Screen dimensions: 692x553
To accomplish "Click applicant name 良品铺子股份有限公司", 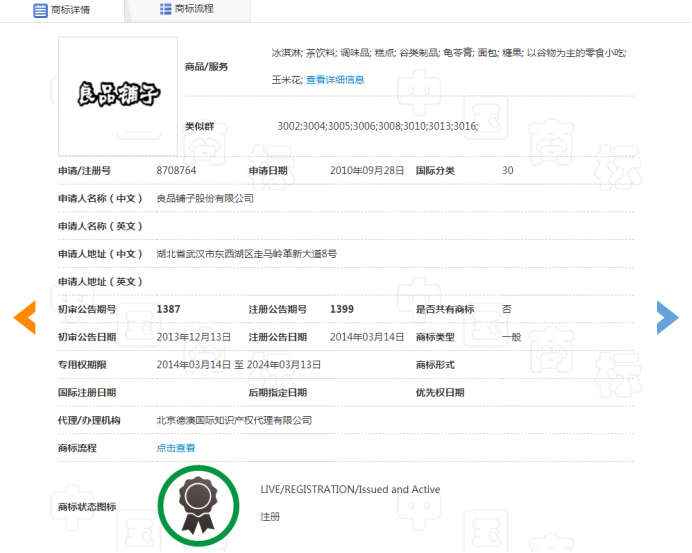I will click(205, 198).
